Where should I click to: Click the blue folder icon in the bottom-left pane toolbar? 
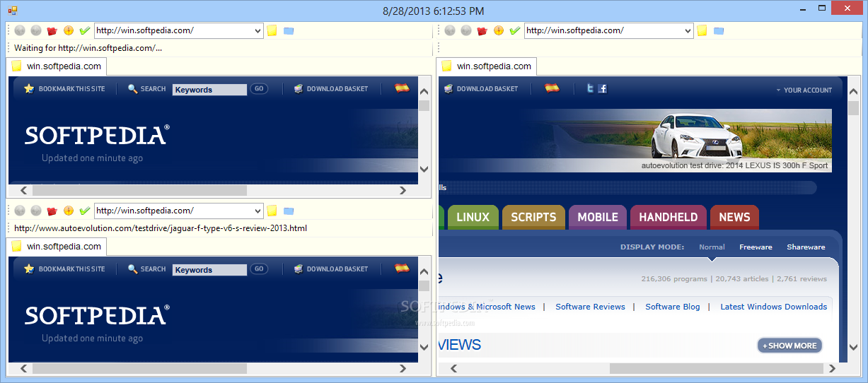289,211
